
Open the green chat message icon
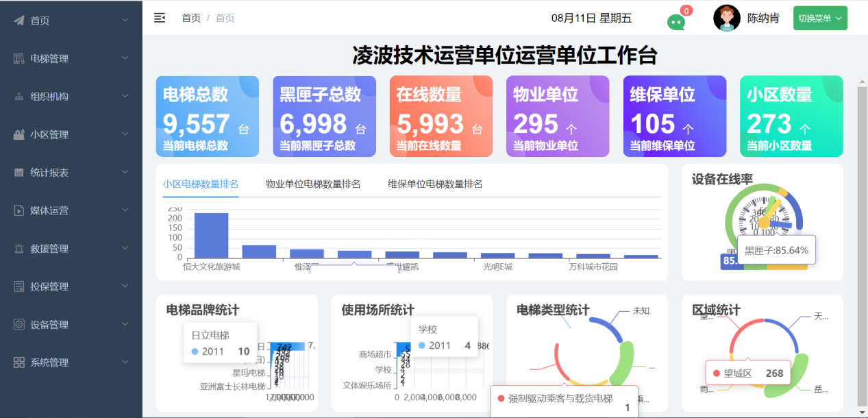[676, 22]
